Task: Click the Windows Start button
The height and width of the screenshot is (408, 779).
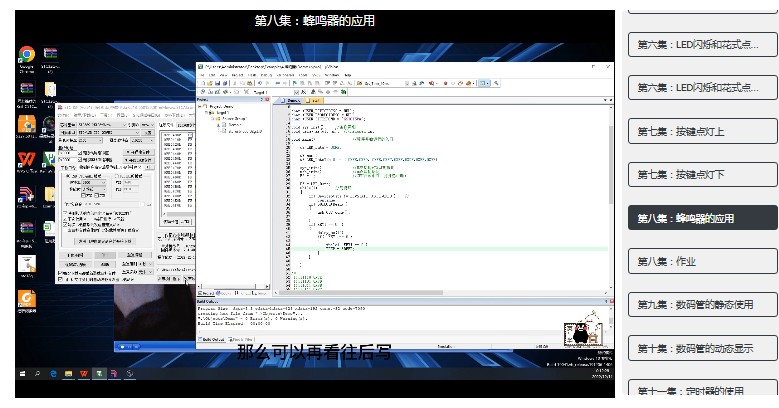Action: (22, 373)
